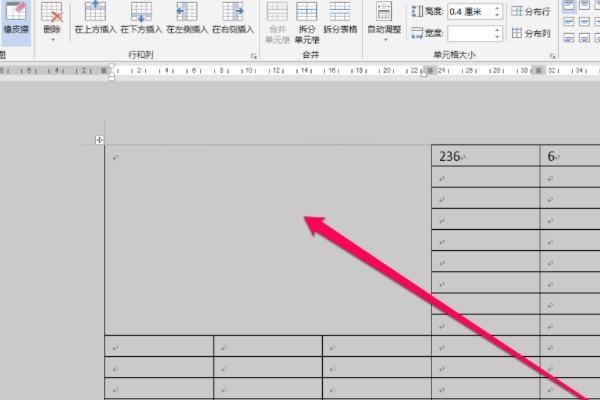Select the top-left cell alignment icon
600x400 pixels.
pos(569,5)
